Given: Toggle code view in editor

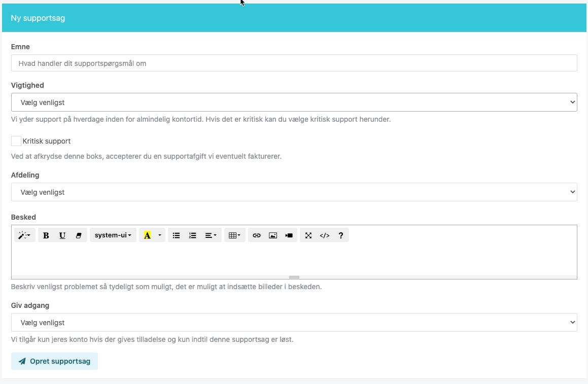Looking at the screenshot, I should (x=325, y=235).
